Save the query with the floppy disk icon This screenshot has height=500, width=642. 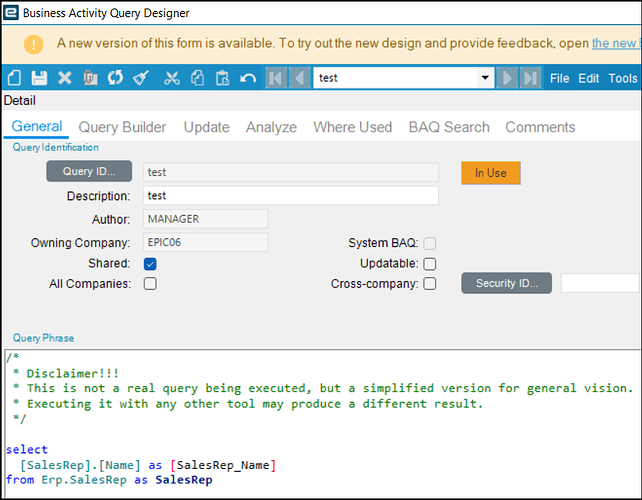[x=39, y=78]
